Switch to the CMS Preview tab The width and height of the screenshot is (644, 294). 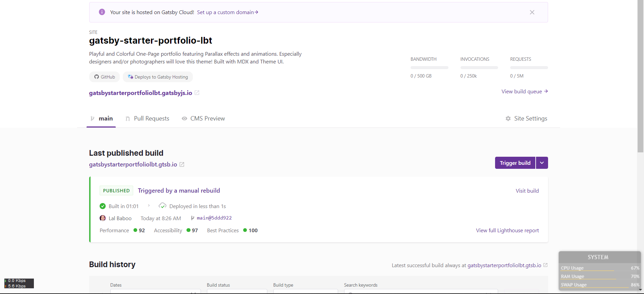point(203,118)
